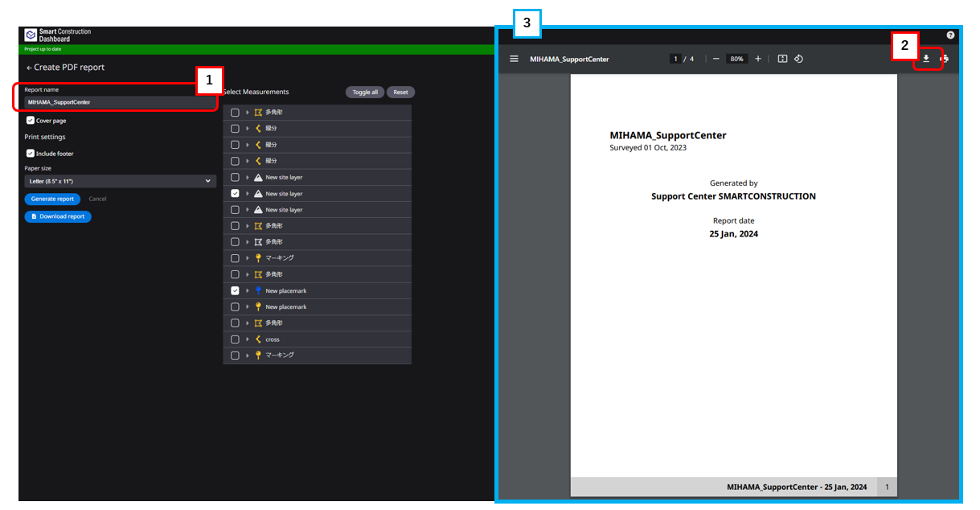Screen dimensions: 980x510
Task: Check the box for the cross measurement
Action: point(235,339)
